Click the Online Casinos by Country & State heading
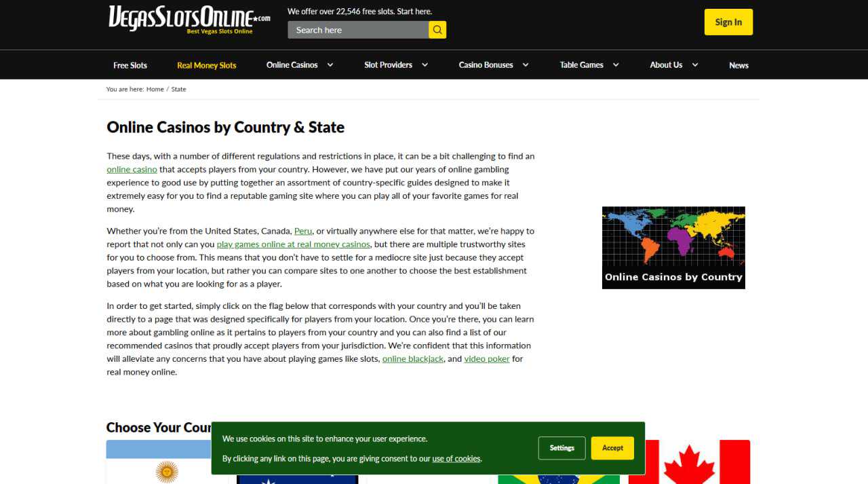Image resolution: width=868 pixels, height=484 pixels. 226,127
